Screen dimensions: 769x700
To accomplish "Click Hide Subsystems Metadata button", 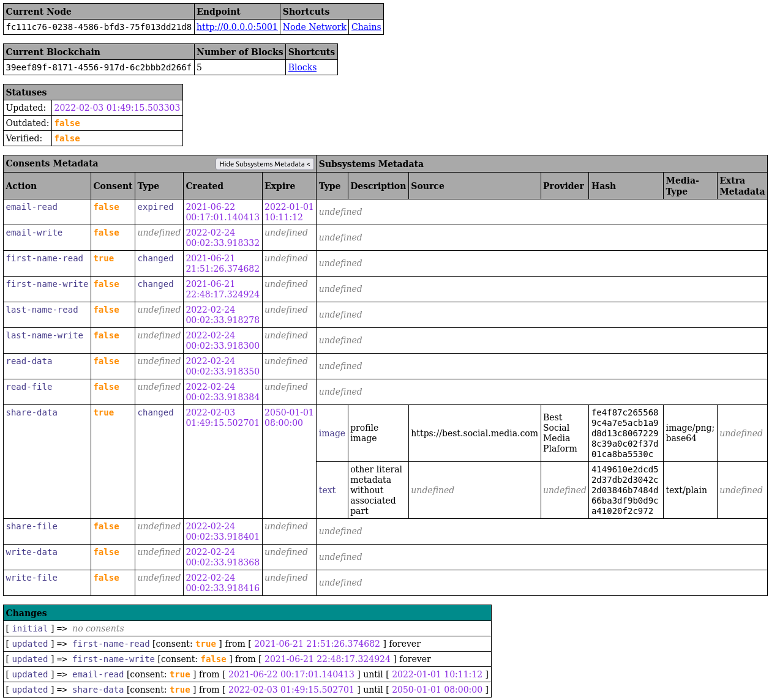I will 264,164.
